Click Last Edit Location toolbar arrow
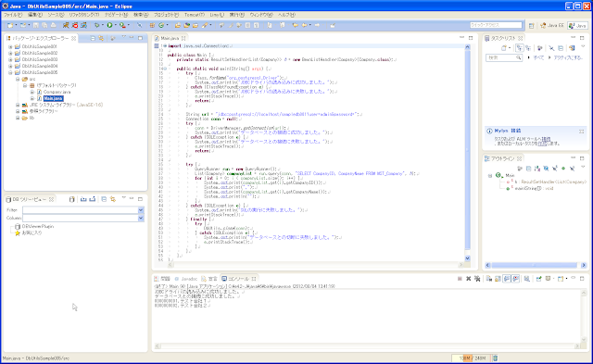The image size is (593, 364). pos(296,25)
